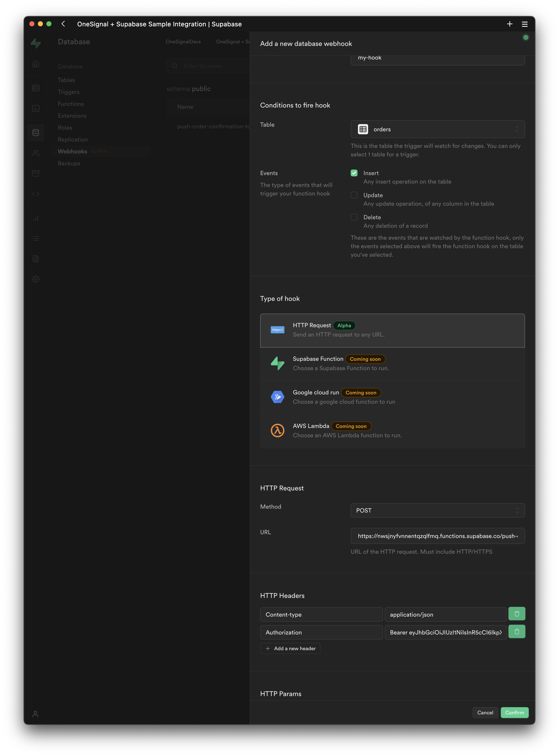Delete the Authorization header row
Screen dimensions: 559x756
pyautogui.click(x=517, y=631)
